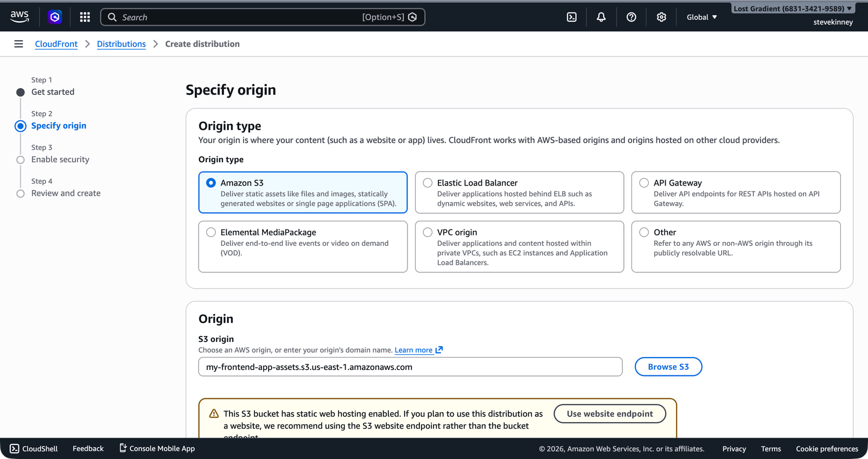Toggle the hamburger side navigation icon

(18, 44)
